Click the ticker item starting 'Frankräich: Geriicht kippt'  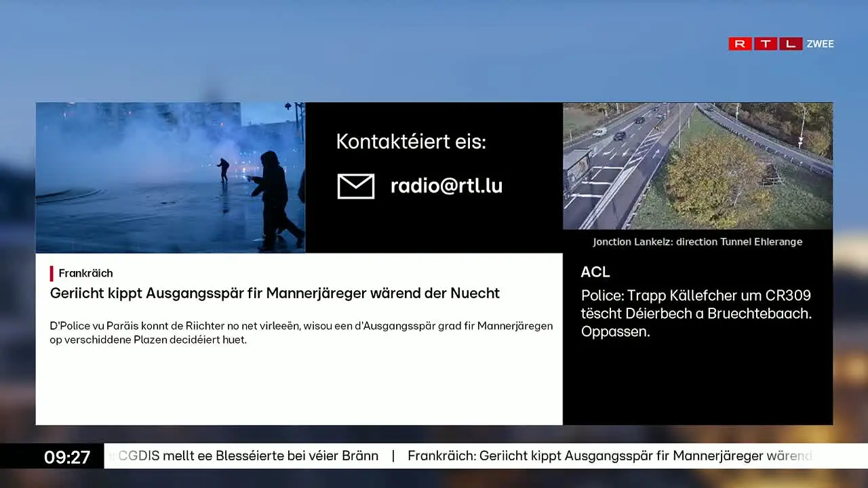point(610,456)
